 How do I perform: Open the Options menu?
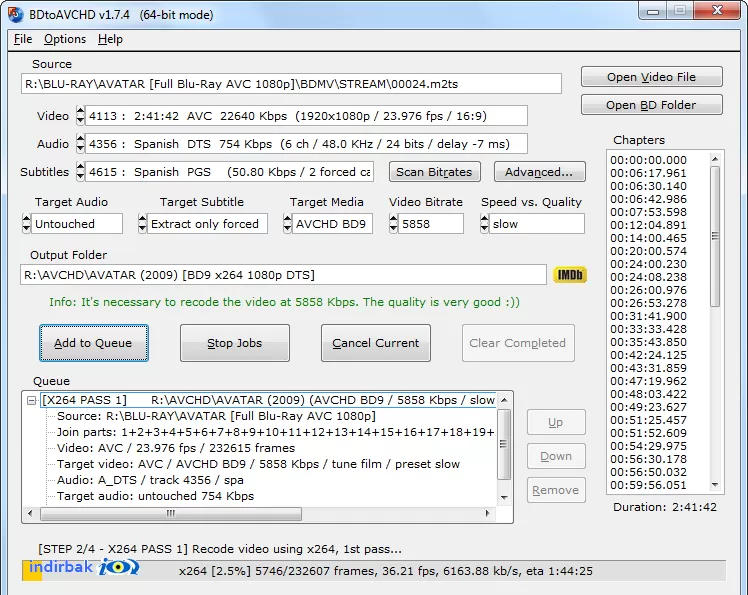pyautogui.click(x=65, y=39)
